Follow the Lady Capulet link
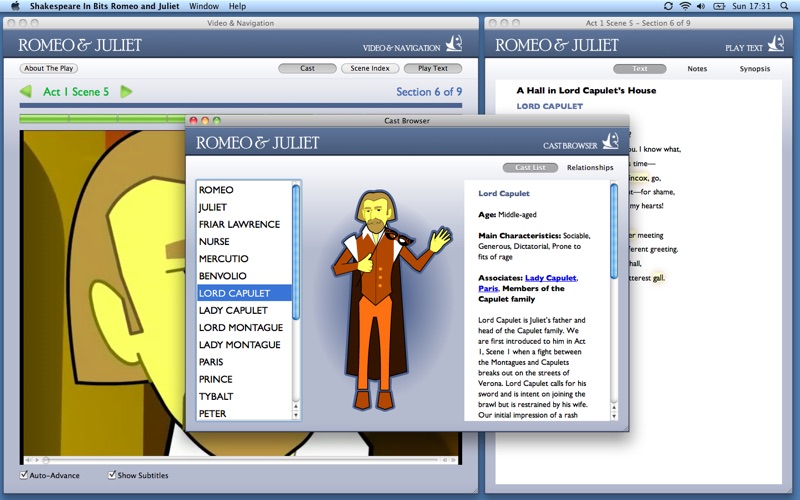Image resolution: width=800 pixels, height=500 pixels. (551, 278)
